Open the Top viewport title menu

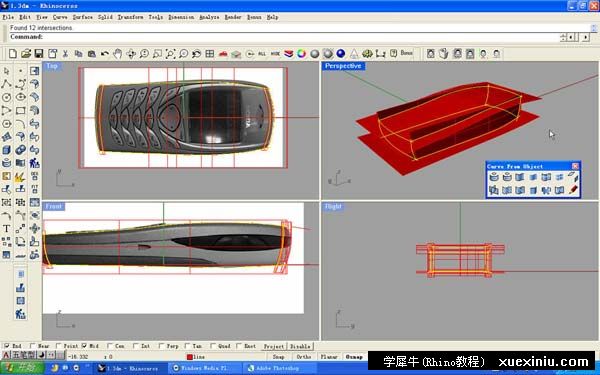52,66
